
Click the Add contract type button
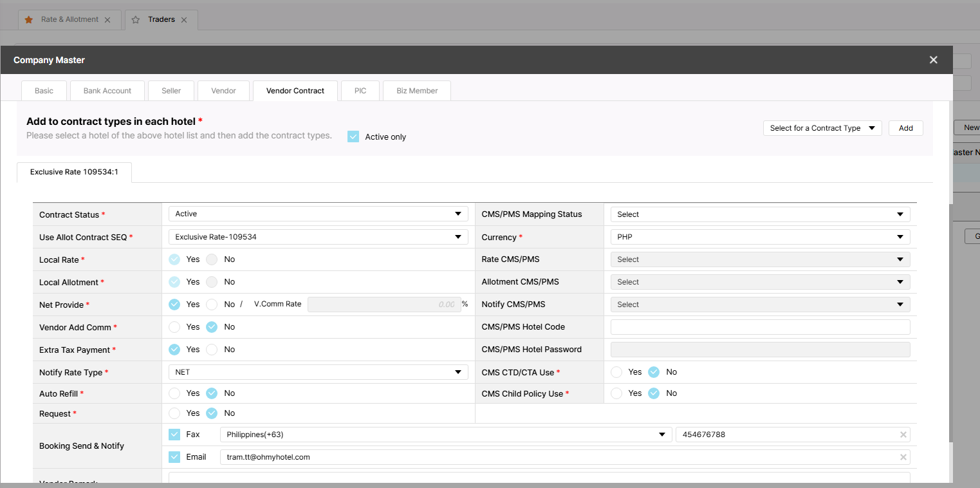pos(905,128)
